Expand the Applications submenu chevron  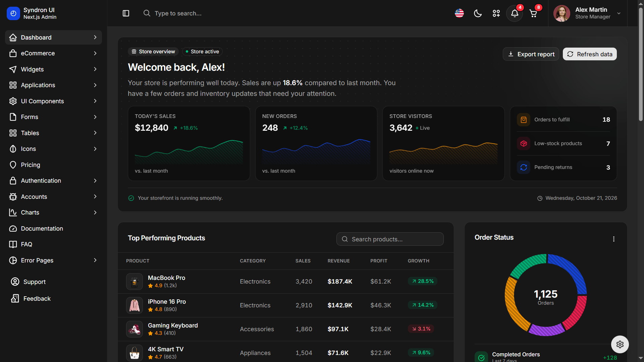click(95, 85)
